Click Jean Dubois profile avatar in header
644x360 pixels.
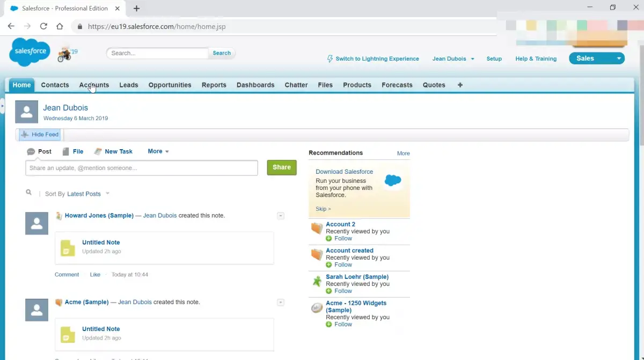click(26, 112)
